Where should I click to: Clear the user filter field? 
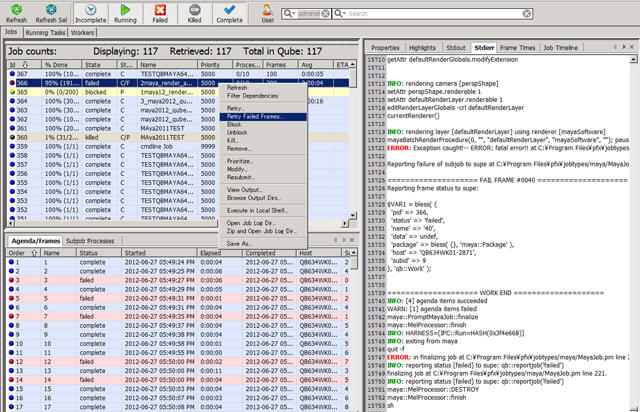point(325,13)
